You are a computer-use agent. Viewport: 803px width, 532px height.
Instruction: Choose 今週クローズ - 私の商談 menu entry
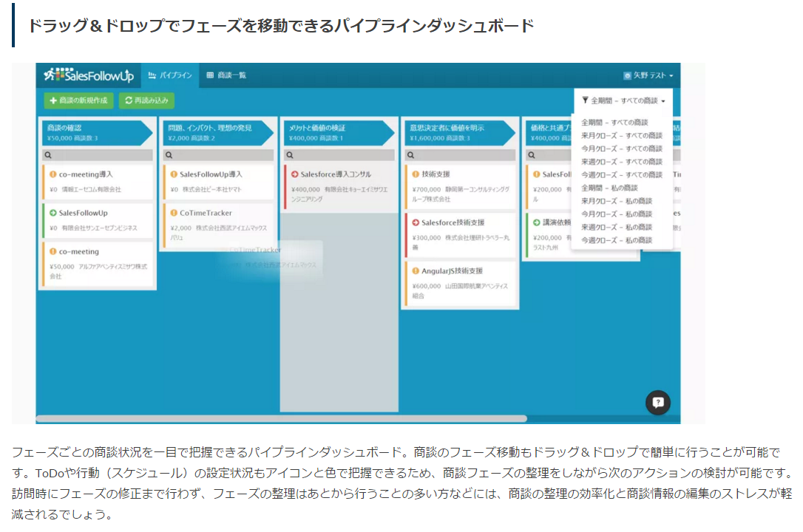[617, 240]
